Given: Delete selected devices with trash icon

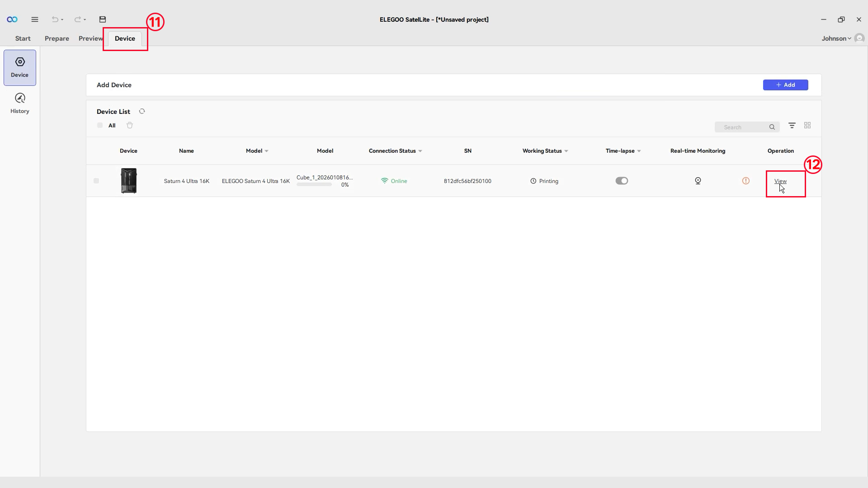Looking at the screenshot, I should pyautogui.click(x=130, y=125).
